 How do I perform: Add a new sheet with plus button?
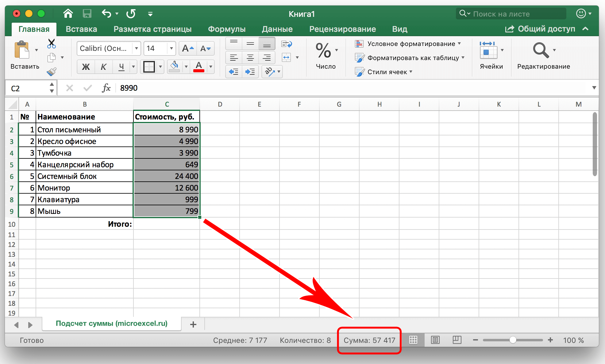tap(193, 324)
